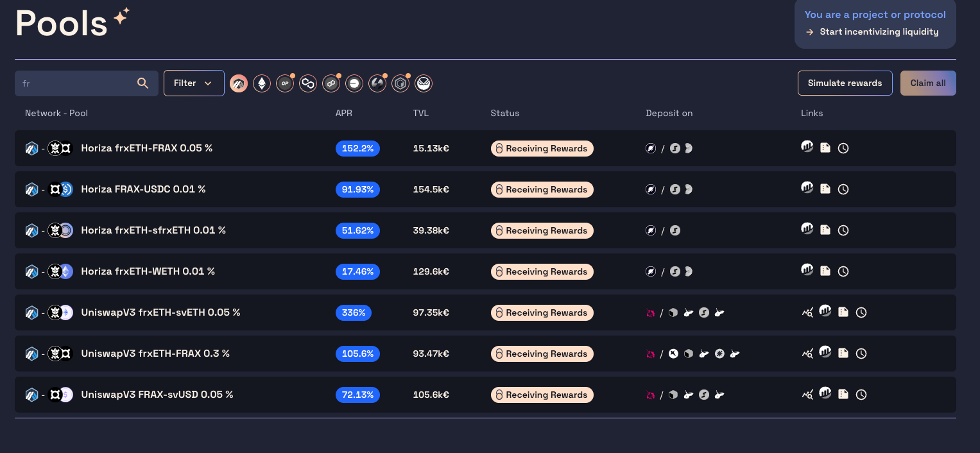Click Horiza planet deposit icon for FRAX-USDC
980x453 pixels.
pyautogui.click(x=651, y=189)
